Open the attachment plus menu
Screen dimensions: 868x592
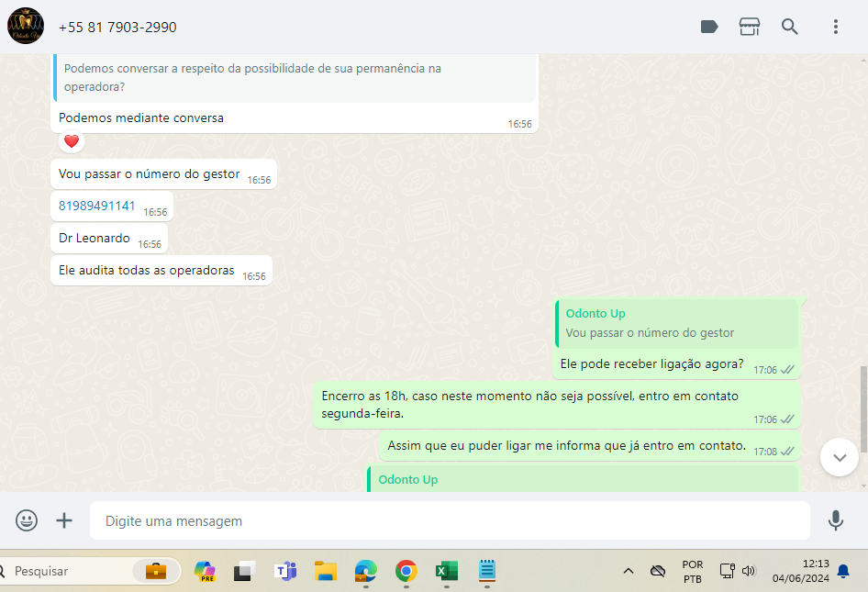tap(64, 520)
